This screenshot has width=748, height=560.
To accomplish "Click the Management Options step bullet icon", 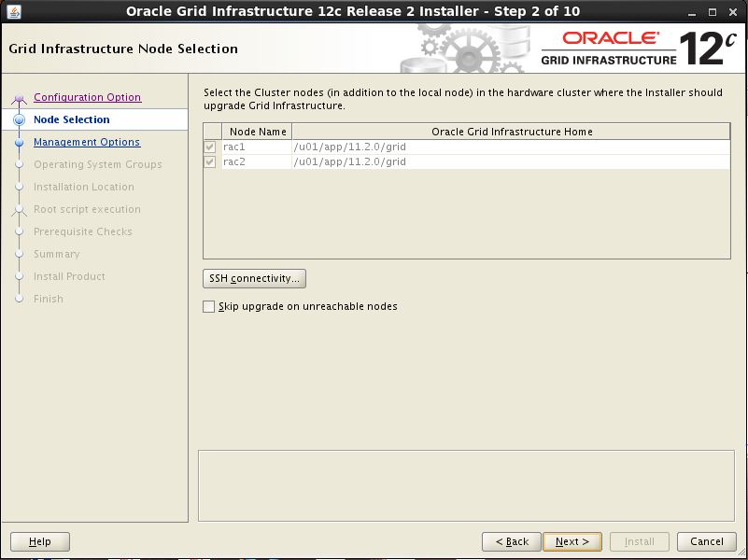I will tap(19, 143).
